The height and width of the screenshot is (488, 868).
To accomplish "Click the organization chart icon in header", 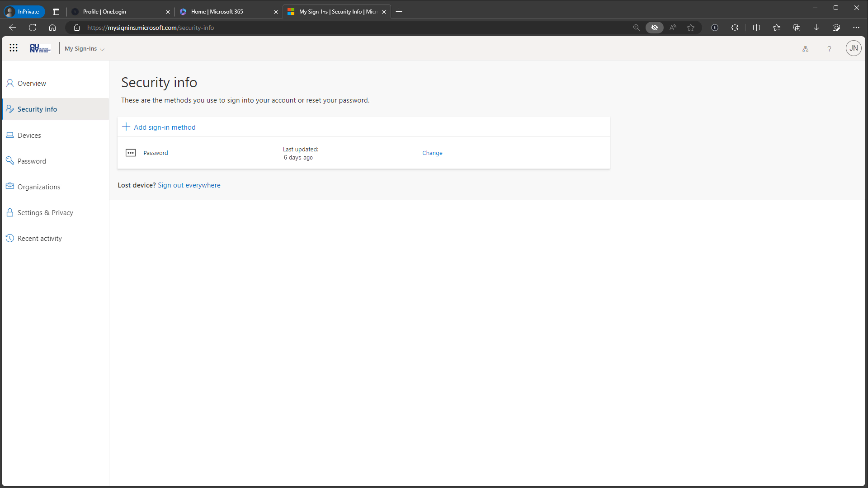I will coord(805,49).
